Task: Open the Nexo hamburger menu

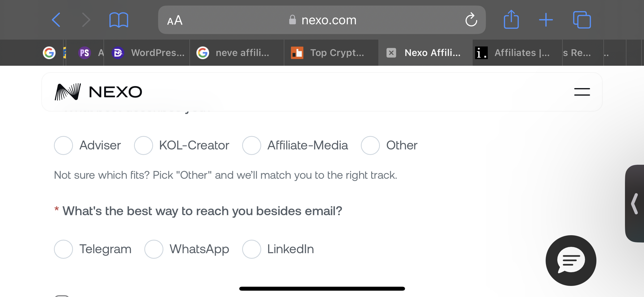Action: click(x=582, y=92)
